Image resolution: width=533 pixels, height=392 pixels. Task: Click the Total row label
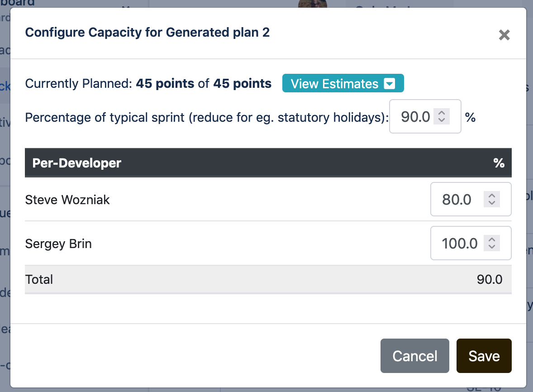[39, 279]
